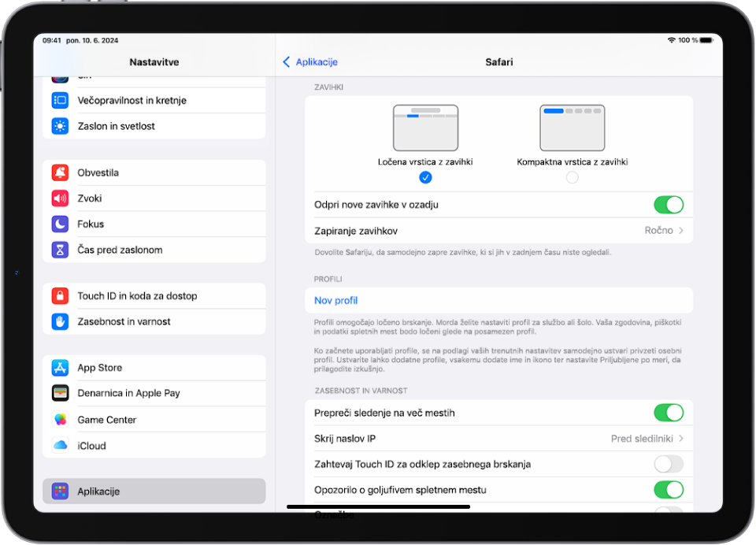Select Kompaktna vrstica z zavihki radio button
Image resolution: width=756 pixels, height=545 pixels.
pos(573,177)
